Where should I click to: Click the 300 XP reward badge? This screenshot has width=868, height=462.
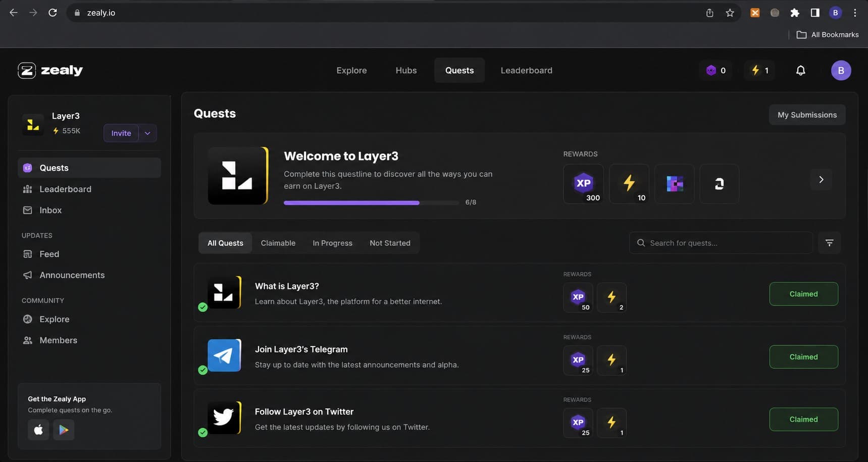(583, 184)
